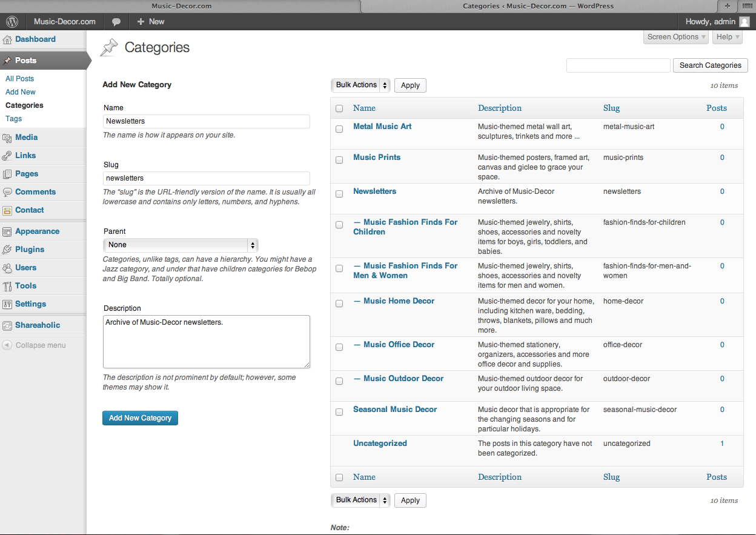The width and height of the screenshot is (756, 535).
Task: Toggle the select-all checkbox in table header
Action: coord(339,108)
